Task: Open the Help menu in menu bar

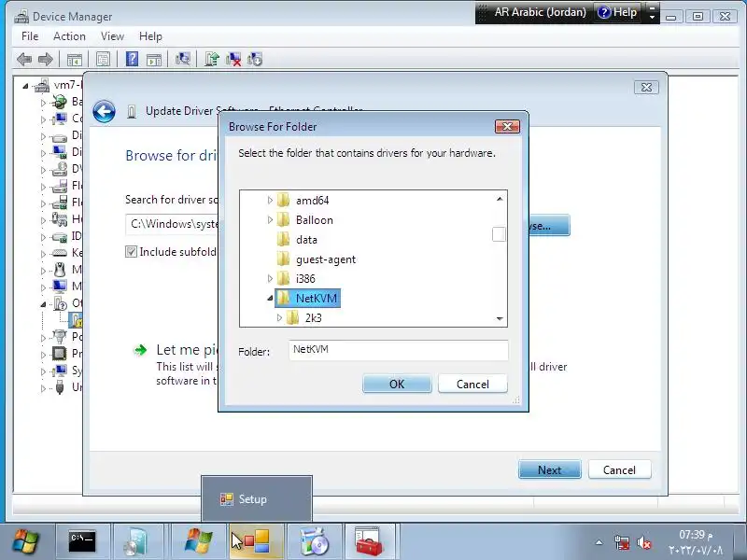Action: coord(150,36)
